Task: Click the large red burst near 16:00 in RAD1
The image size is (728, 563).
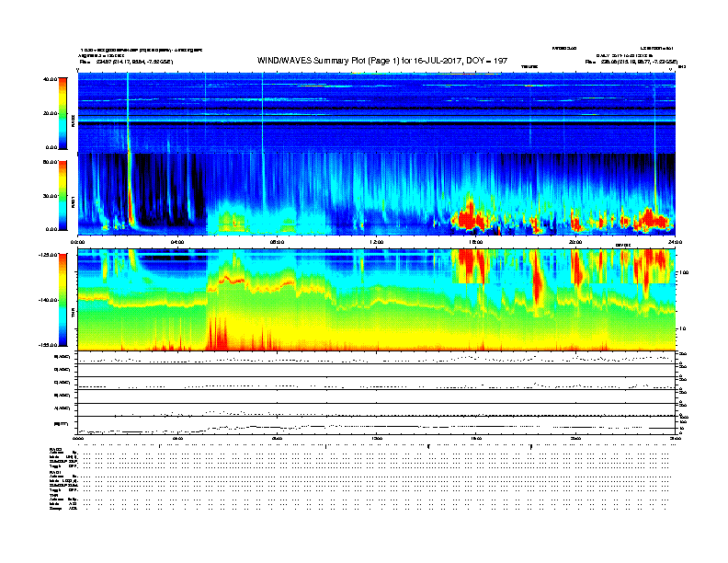Action: click(470, 216)
